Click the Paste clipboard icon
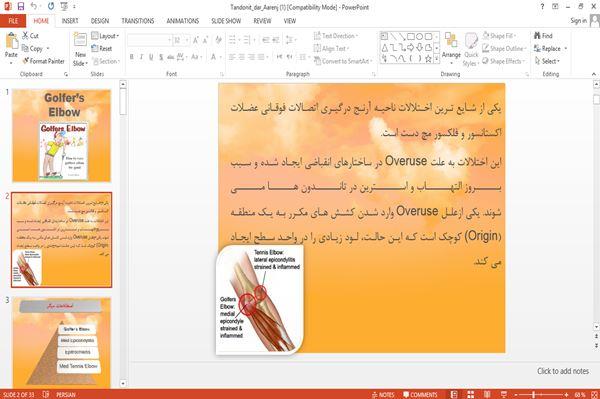Image resolution: width=600 pixels, height=399 pixels. (11, 41)
